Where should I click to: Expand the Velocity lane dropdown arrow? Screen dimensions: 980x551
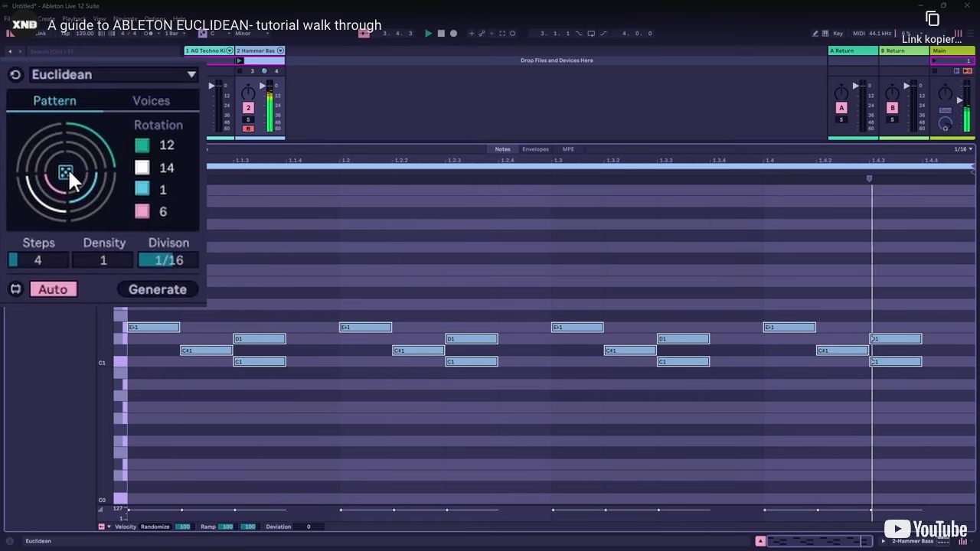[109, 527]
